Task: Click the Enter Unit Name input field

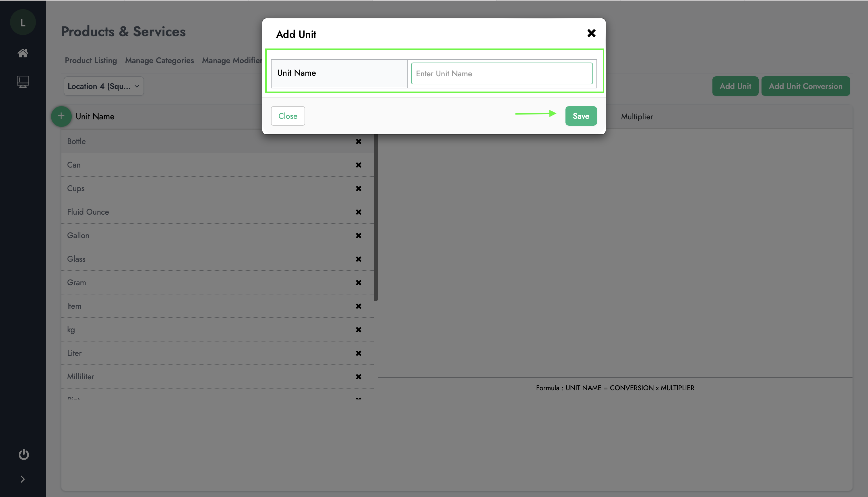Action: point(501,73)
